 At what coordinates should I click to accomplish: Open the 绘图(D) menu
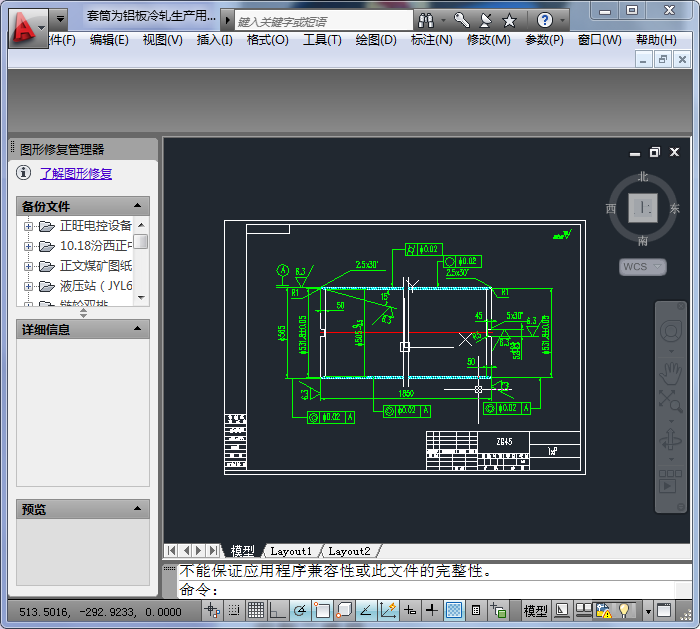374,40
